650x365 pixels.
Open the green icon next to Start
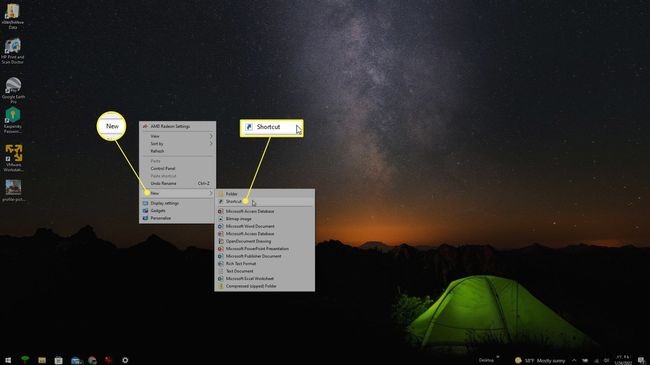tap(25, 360)
